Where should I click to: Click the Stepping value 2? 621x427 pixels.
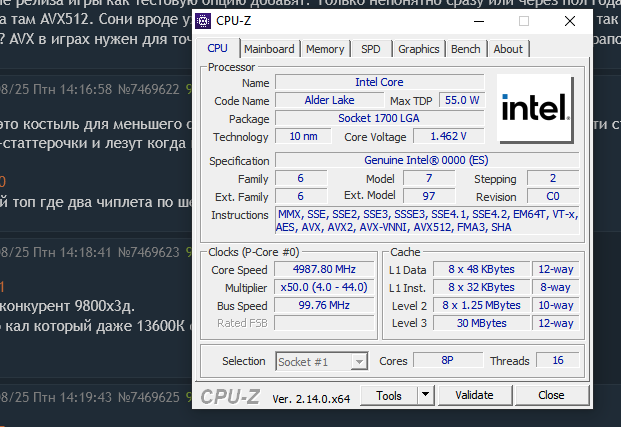553,178
